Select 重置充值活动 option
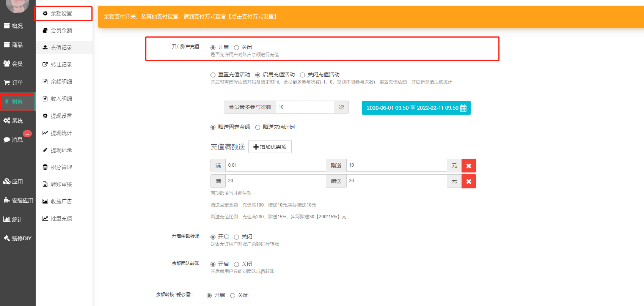644x306 pixels. coord(213,75)
